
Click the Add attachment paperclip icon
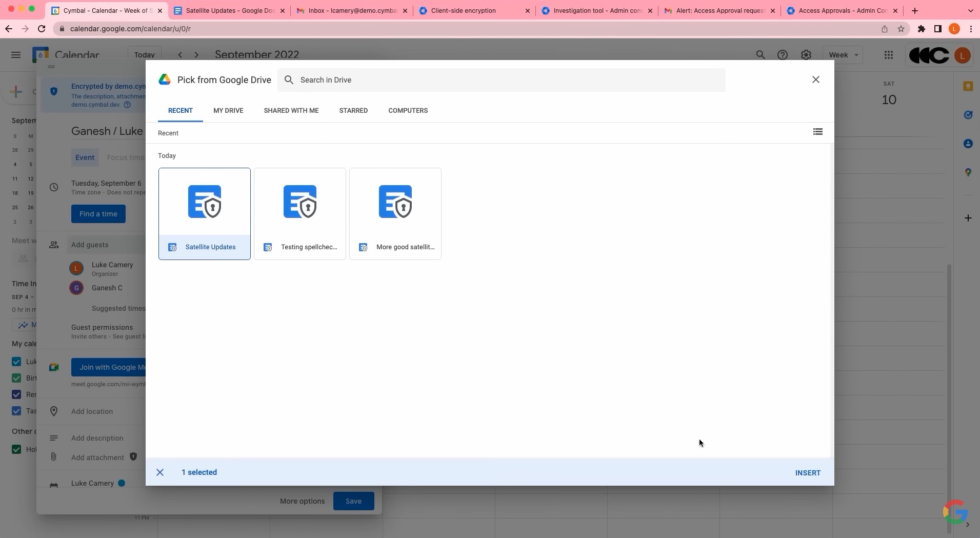54,457
